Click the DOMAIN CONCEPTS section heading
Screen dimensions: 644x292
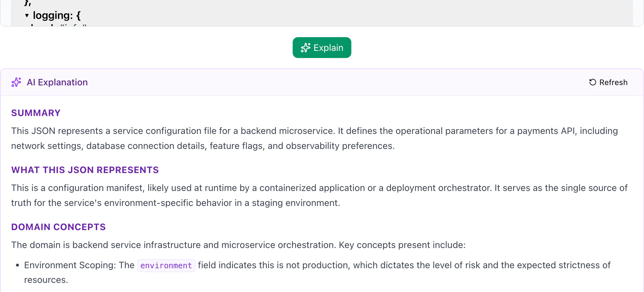58,227
